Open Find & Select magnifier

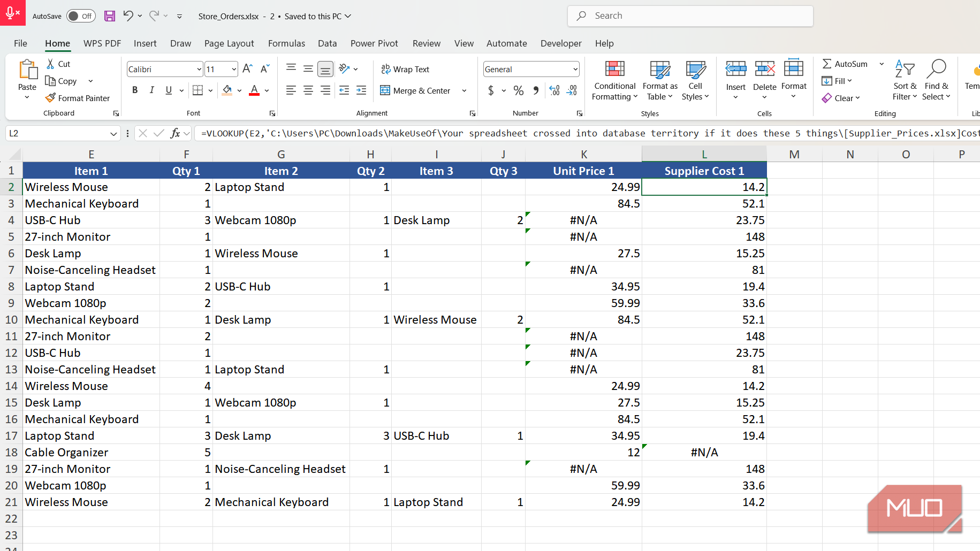click(x=936, y=80)
